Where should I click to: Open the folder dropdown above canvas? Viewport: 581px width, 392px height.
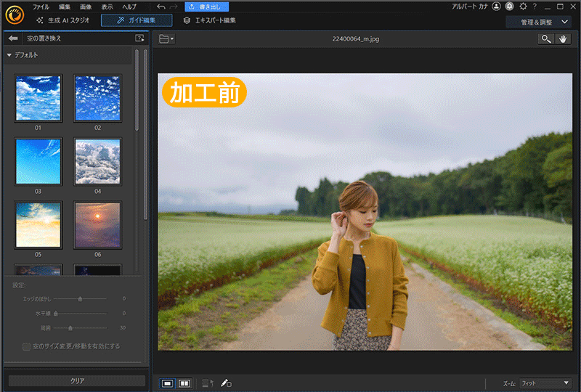pos(166,39)
